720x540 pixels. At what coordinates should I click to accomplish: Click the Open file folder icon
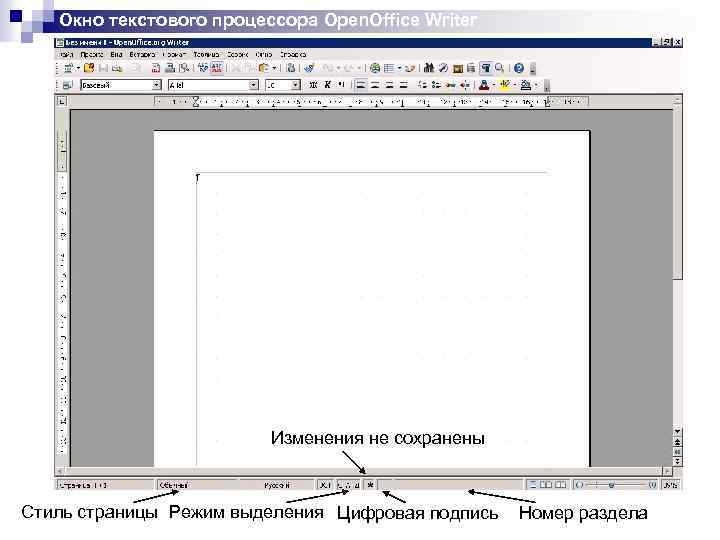[89, 69]
